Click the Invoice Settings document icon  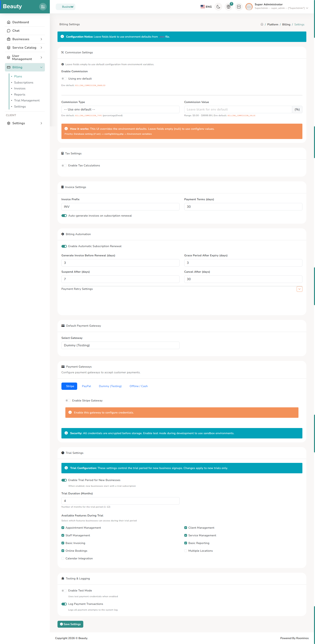coord(62,187)
